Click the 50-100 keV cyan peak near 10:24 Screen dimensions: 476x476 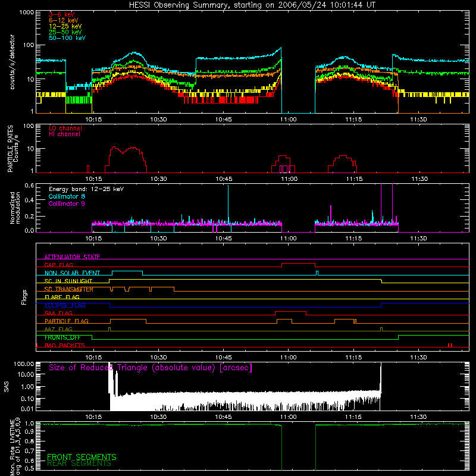click(135, 53)
